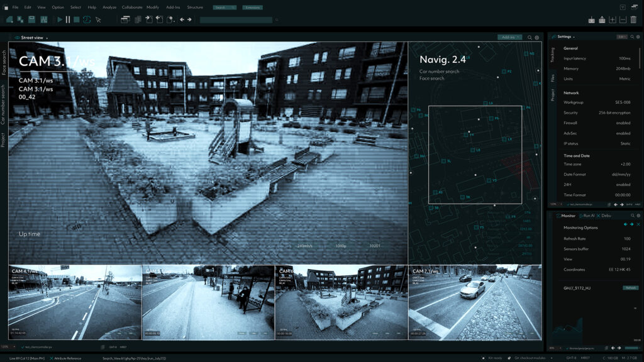Switch to the Run AI tab
The width and height of the screenshot is (644, 362).
click(x=589, y=216)
